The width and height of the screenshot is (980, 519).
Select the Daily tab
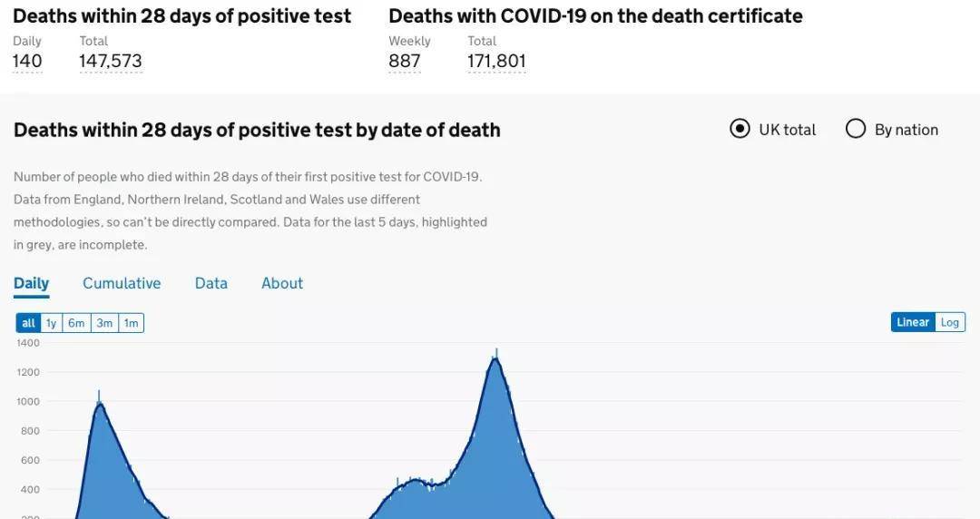31,283
